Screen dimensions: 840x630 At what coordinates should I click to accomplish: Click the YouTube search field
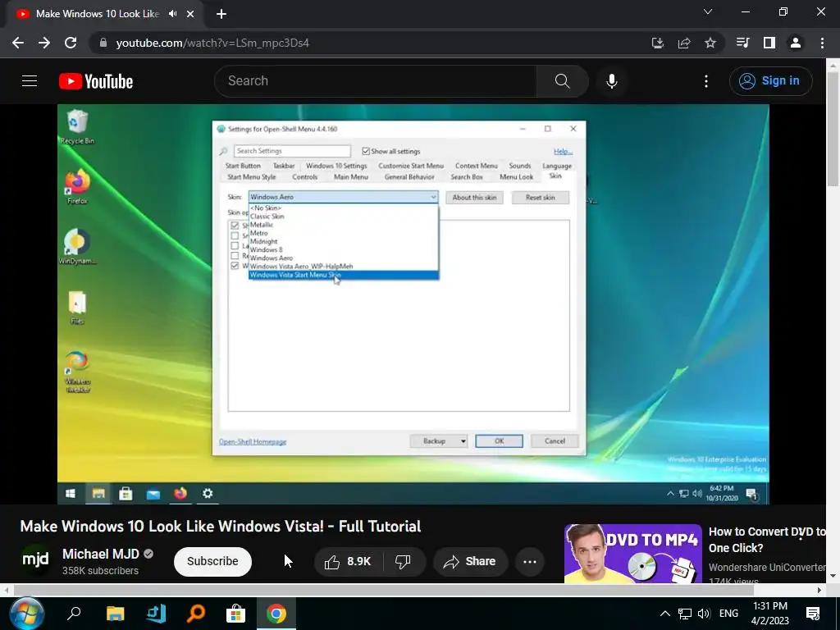point(375,81)
